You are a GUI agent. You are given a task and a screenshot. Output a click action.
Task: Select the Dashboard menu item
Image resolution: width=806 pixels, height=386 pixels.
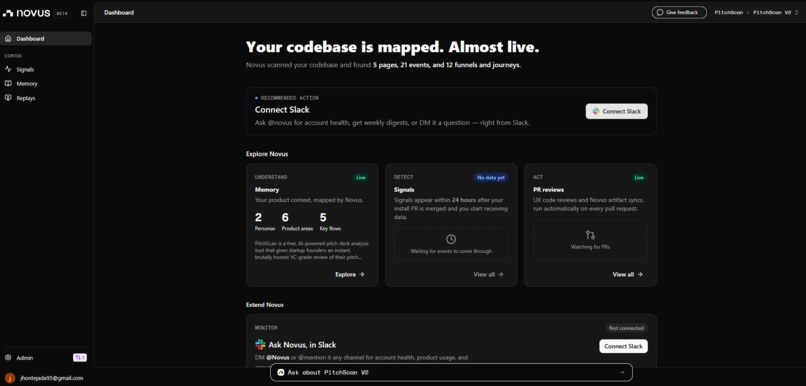pos(46,39)
